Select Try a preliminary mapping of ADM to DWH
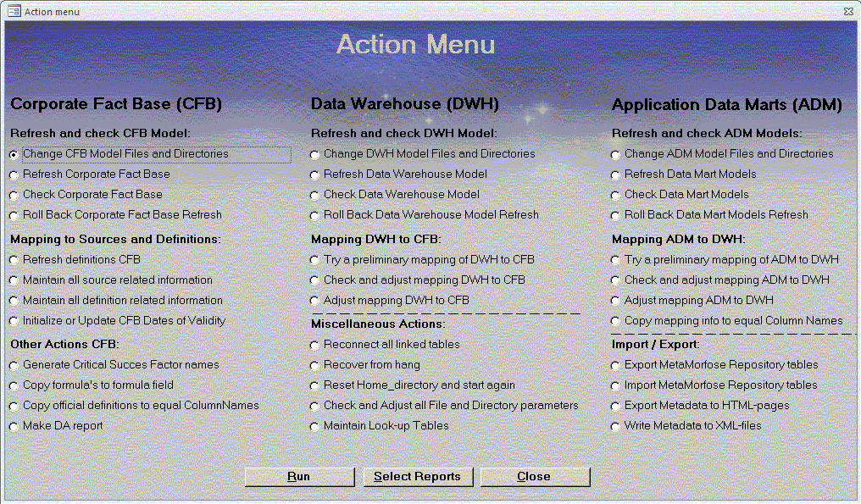Image resolution: width=861 pixels, height=504 pixels. pos(615,260)
